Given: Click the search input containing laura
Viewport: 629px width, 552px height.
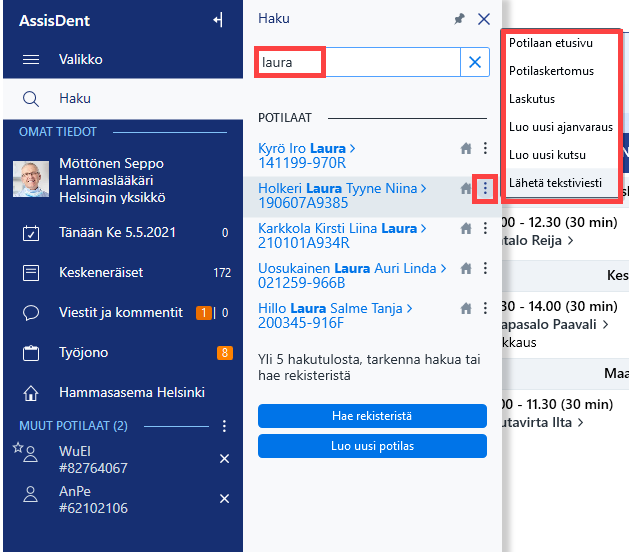Looking at the screenshot, I should tap(358, 62).
